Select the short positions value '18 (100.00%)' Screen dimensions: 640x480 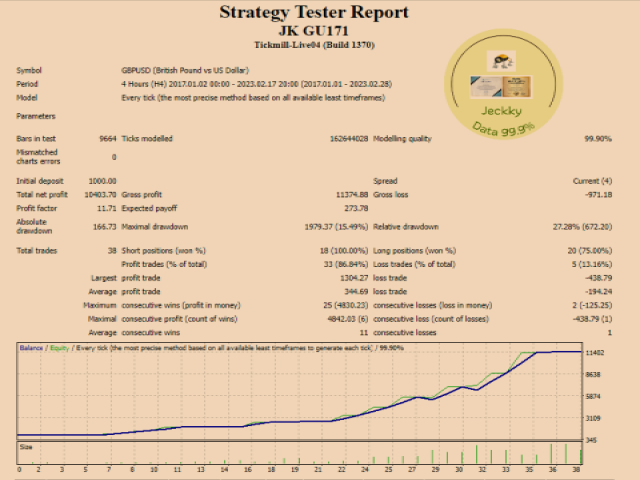click(344, 251)
